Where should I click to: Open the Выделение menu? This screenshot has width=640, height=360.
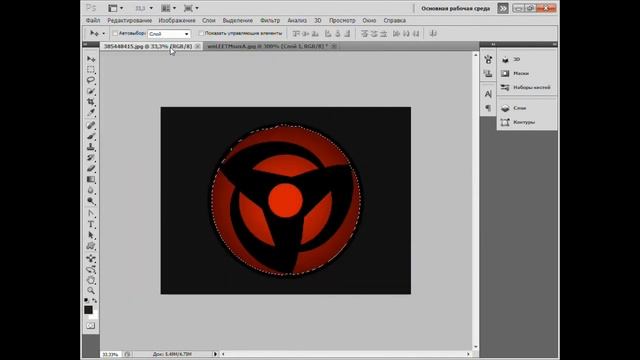pos(238,20)
